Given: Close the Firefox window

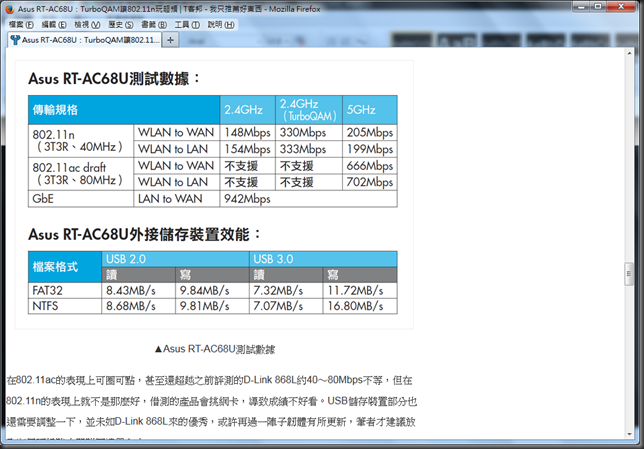Looking at the screenshot, I should pyautogui.click(x=621, y=7).
